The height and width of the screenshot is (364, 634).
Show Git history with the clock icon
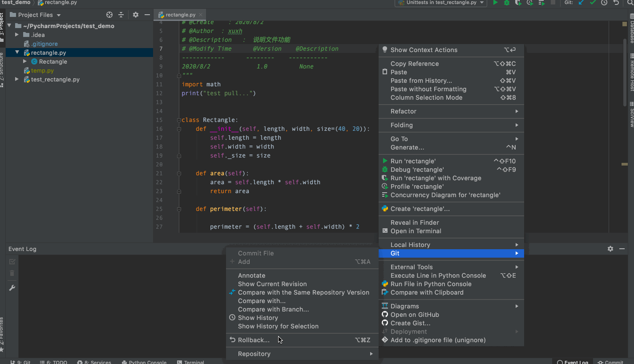click(x=604, y=3)
